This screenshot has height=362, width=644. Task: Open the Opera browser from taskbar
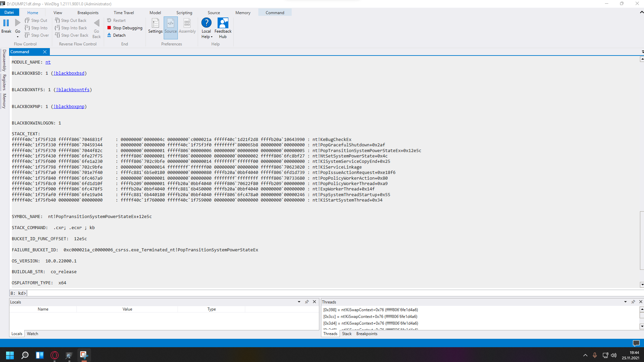(55, 355)
